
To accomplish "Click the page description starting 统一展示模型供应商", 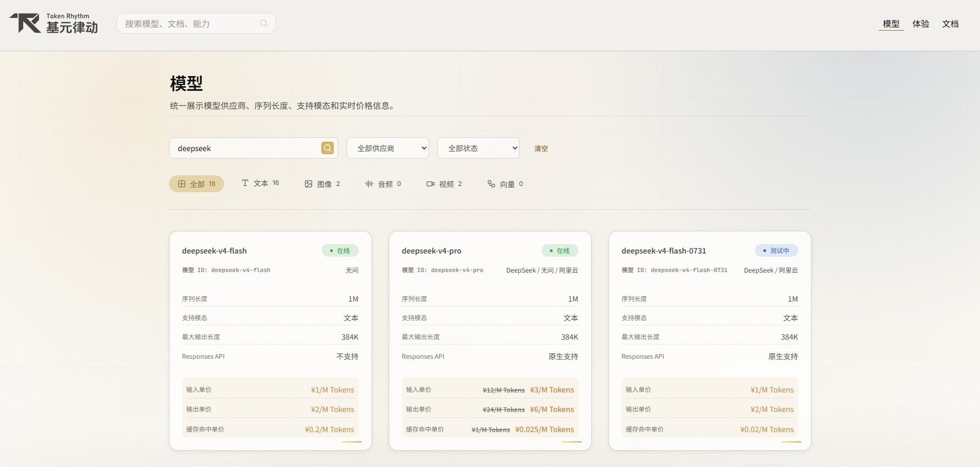I will tap(282, 106).
